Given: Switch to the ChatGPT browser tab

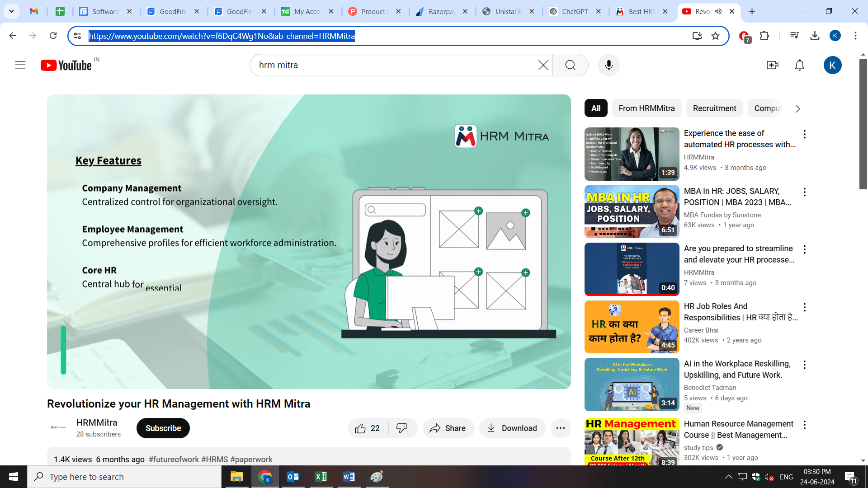Looking at the screenshot, I should [x=574, y=11].
